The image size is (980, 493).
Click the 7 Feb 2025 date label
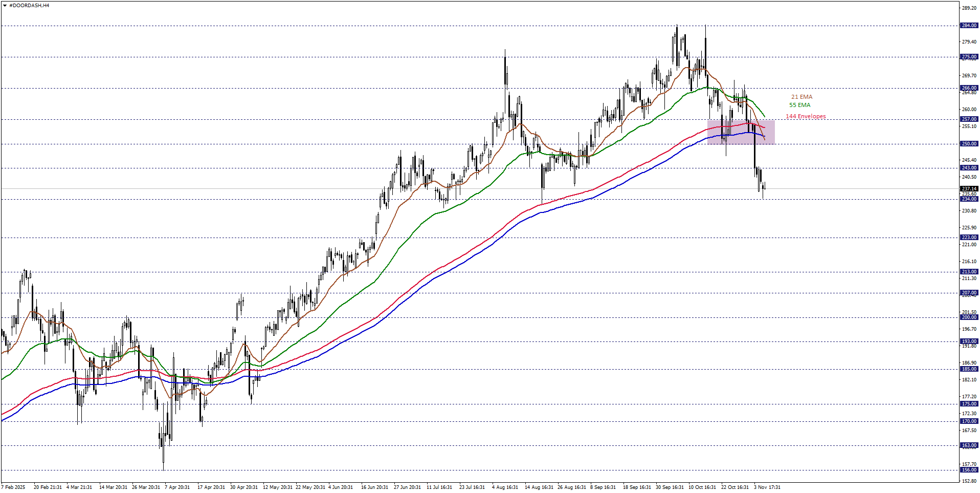tap(13, 487)
